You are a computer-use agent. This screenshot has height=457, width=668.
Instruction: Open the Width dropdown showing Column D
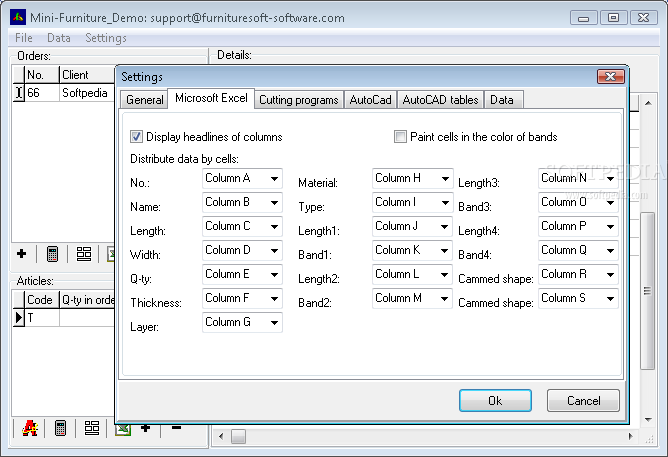tap(242, 250)
